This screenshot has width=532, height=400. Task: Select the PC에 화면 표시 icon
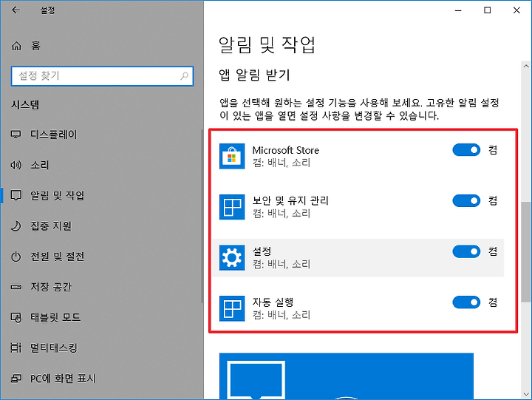[x=16, y=379]
